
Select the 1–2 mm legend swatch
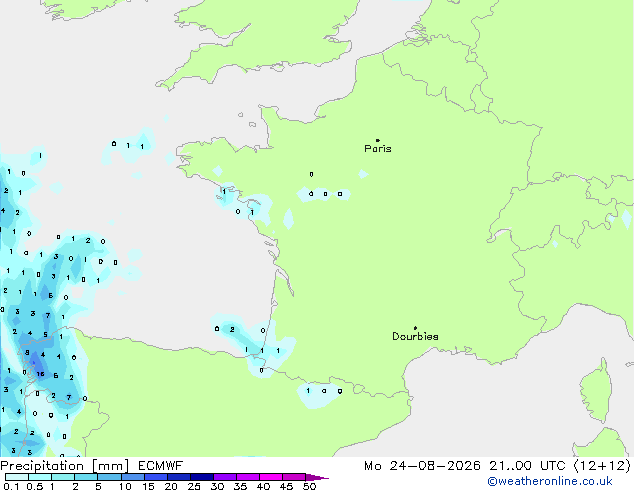63,477
